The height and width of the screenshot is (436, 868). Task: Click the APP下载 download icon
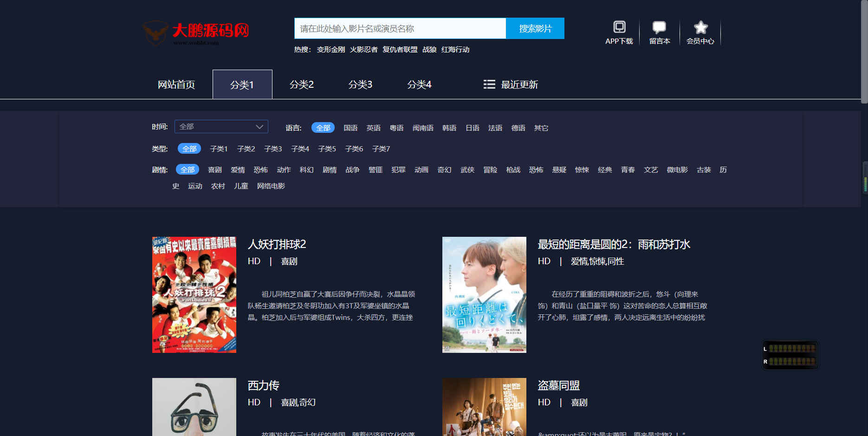click(619, 27)
